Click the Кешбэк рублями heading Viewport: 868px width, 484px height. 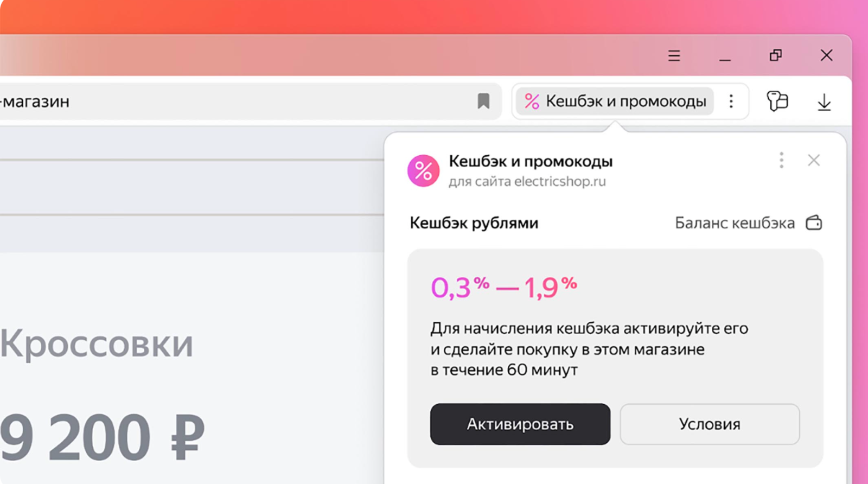tap(474, 223)
